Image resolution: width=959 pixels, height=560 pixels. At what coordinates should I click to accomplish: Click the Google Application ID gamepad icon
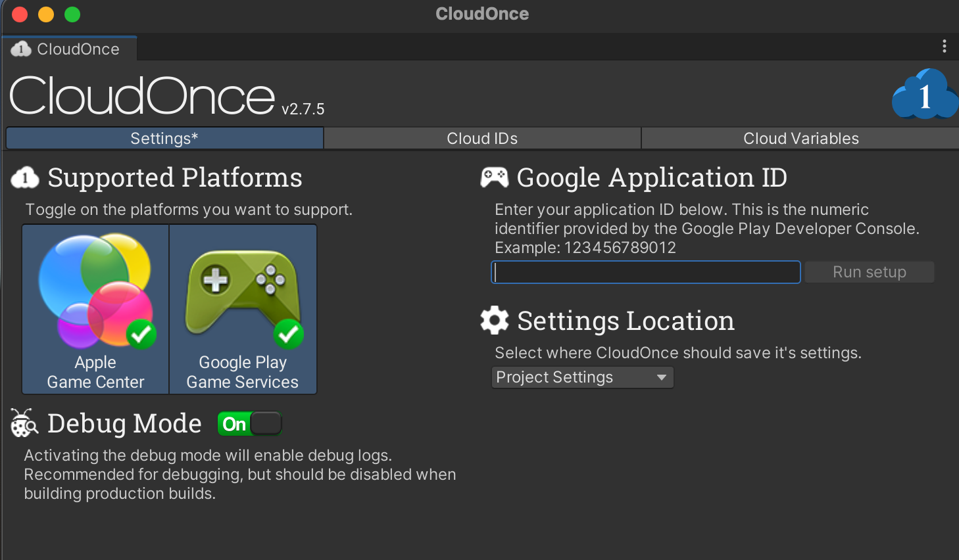[x=495, y=177]
